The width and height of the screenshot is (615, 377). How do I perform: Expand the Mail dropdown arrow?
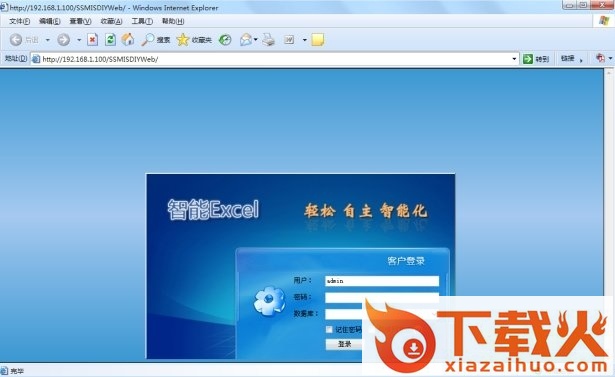(256, 40)
